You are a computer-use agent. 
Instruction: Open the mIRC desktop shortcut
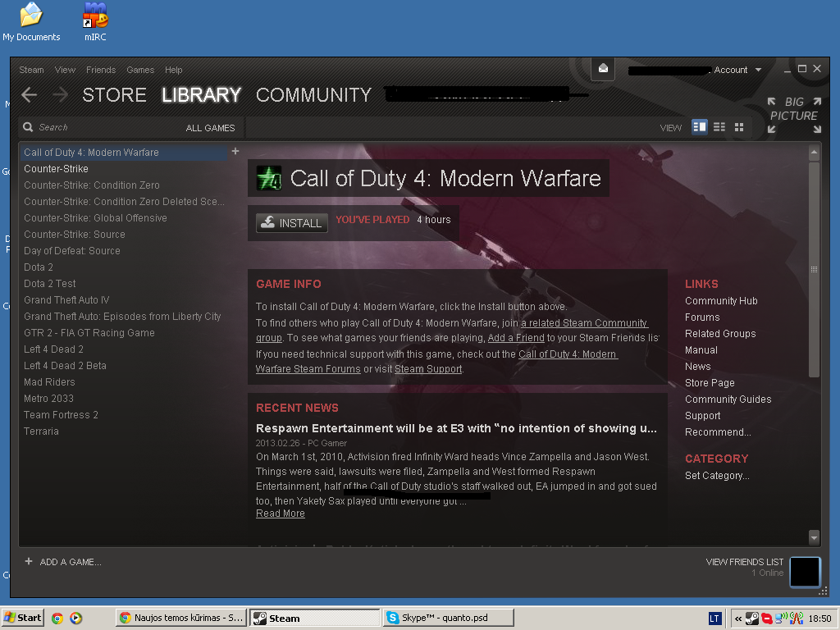(95, 21)
